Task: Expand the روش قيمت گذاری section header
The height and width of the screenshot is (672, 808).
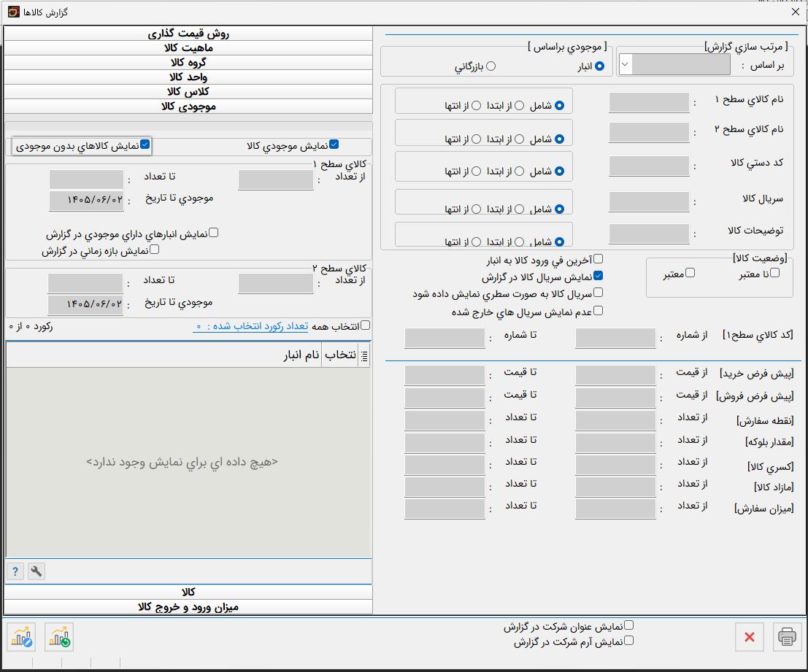Action: (188, 34)
